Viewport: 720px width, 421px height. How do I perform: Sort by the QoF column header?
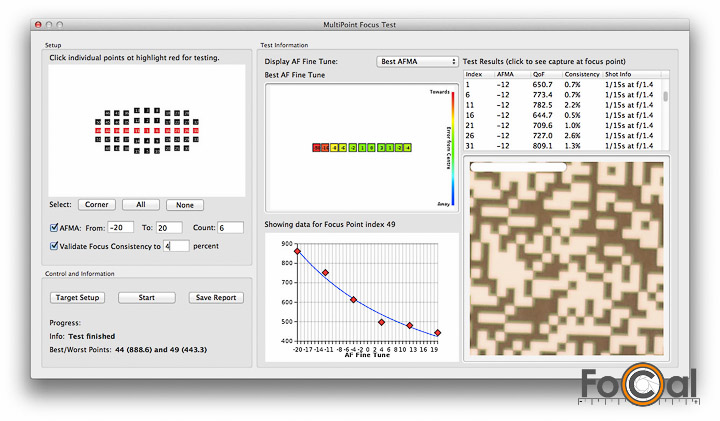click(x=546, y=74)
